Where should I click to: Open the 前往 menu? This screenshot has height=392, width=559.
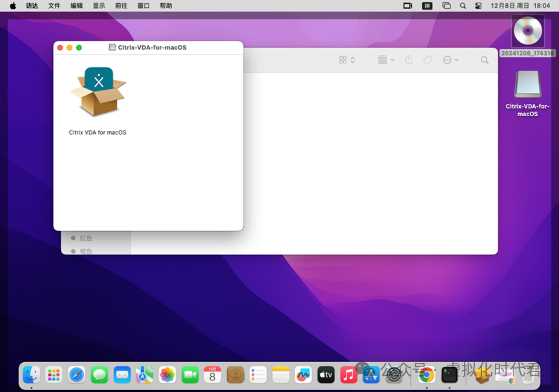tap(121, 6)
